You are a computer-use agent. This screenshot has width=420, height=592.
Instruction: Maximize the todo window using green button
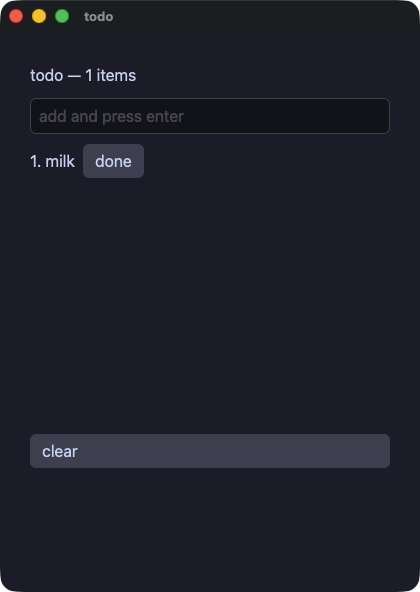[x=62, y=16]
